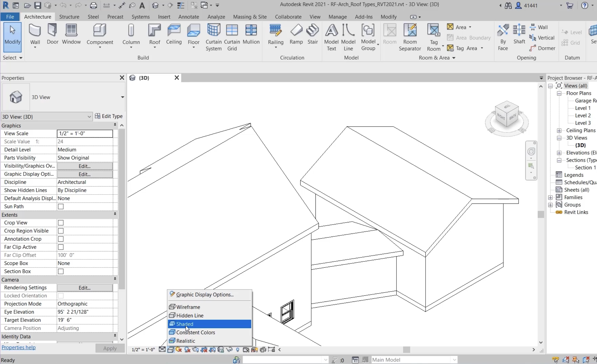
Task: Choose Realistic visual style
Action: 210,341
